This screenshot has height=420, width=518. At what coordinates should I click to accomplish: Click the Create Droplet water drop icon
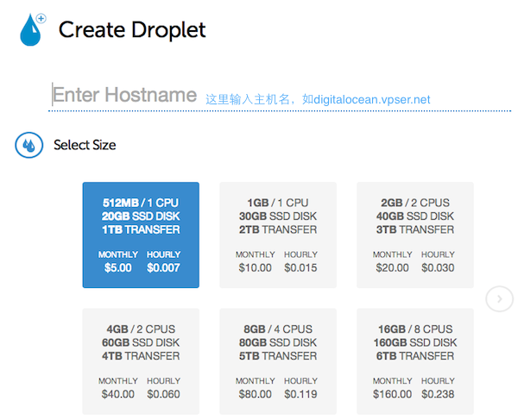coord(33,29)
